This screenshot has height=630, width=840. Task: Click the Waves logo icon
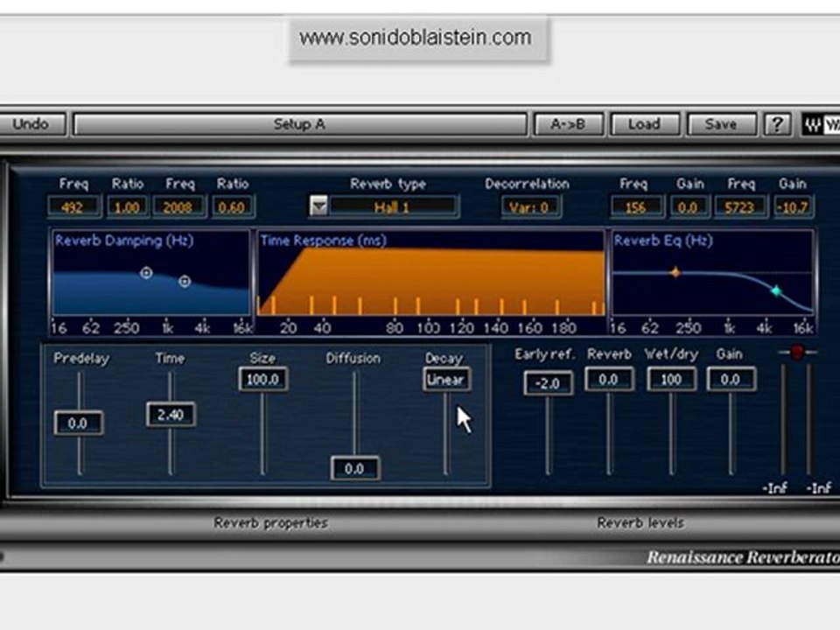(x=821, y=125)
